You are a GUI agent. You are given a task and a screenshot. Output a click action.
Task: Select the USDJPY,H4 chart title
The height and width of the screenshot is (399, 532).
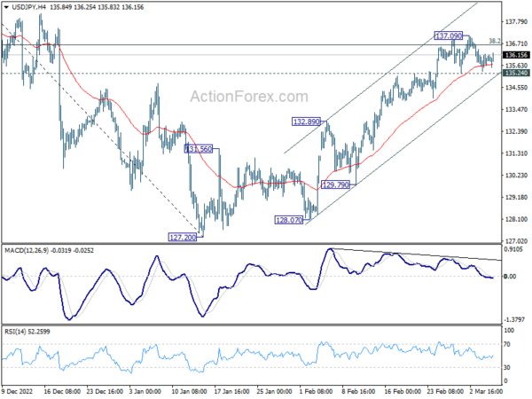pos(29,7)
